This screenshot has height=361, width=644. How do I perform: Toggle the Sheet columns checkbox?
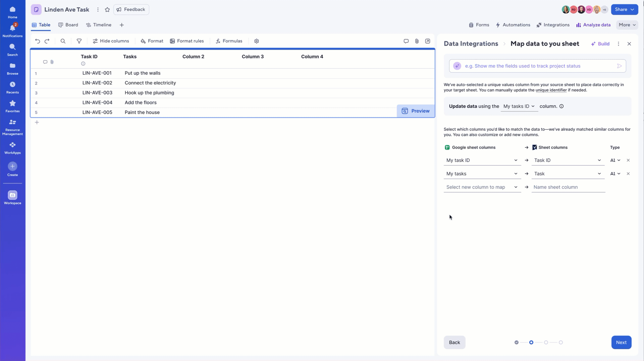pos(535,147)
